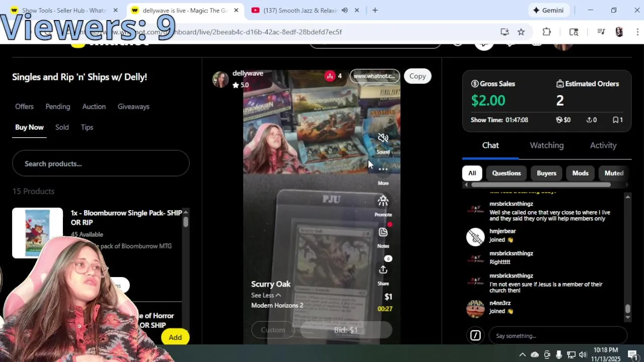Open Chrome Extensions puzzle icon
Viewport: 644px width, 362px height.
[546, 32]
